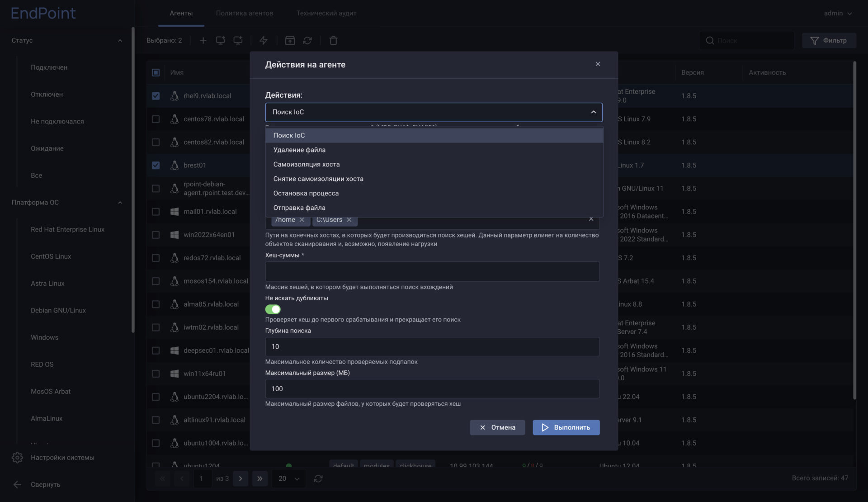Click the 'Глубина поиска' field
The height and width of the screenshot is (502, 868).
432,347
